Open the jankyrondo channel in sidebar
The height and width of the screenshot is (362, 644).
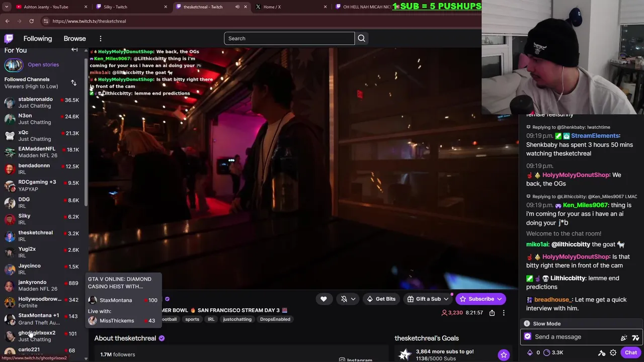pos(43,285)
